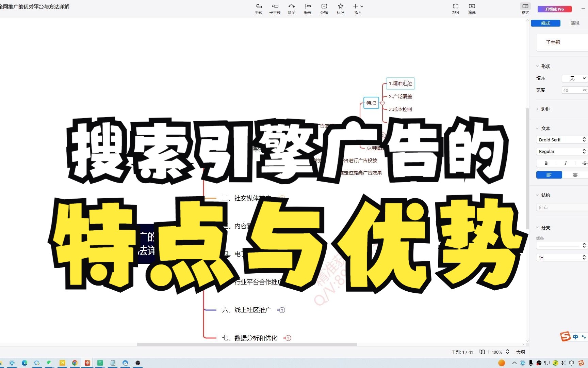Select the 子主题 (Subtopic) tool

275,9
